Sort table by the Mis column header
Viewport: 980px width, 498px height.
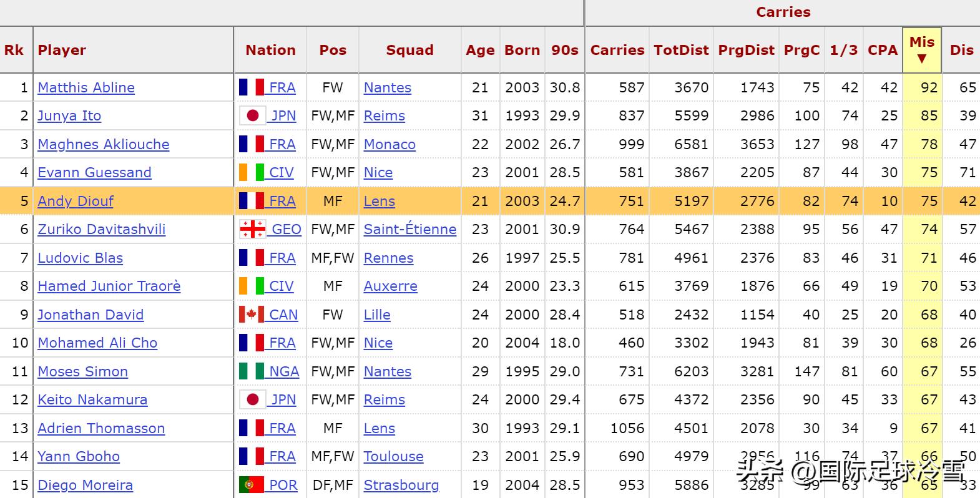[x=921, y=50]
